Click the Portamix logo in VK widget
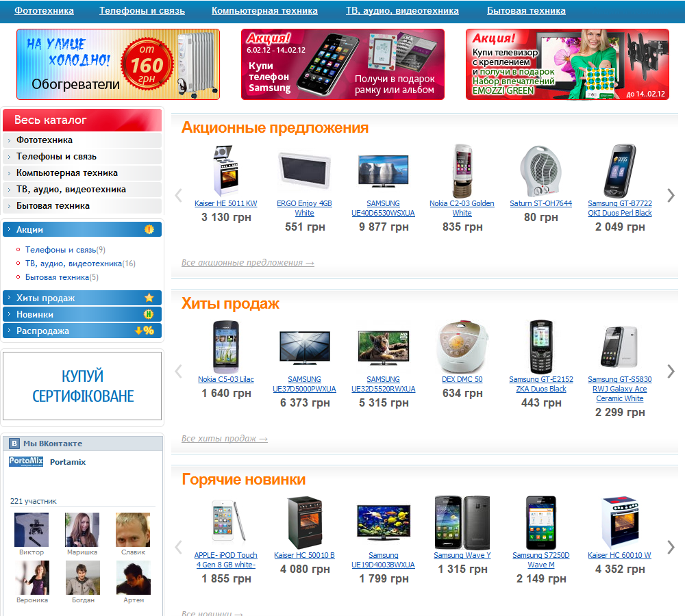This screenshot has height=616, width=685. coord(26,461)
